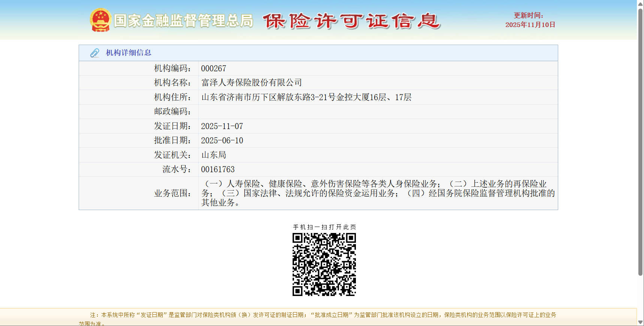This screenshot has width=644, height=326.
Task: Click the 机构住所 address value
Action: [x=306, y=97]
